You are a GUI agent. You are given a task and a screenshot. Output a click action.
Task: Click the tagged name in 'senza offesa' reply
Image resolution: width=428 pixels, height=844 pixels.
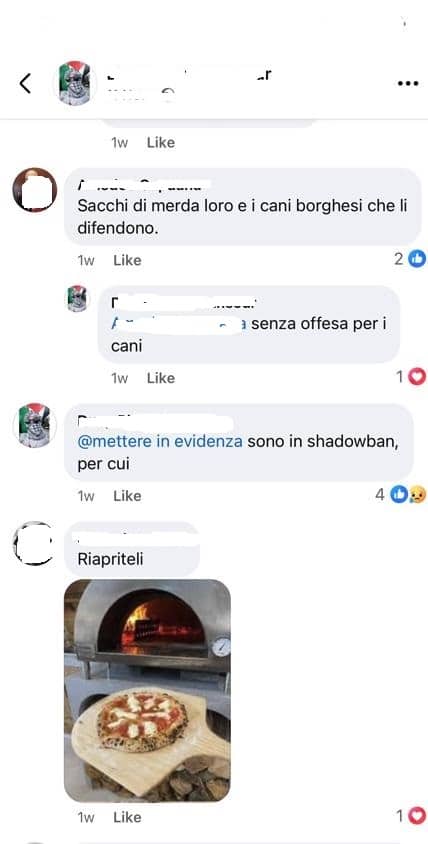[179, 324]
